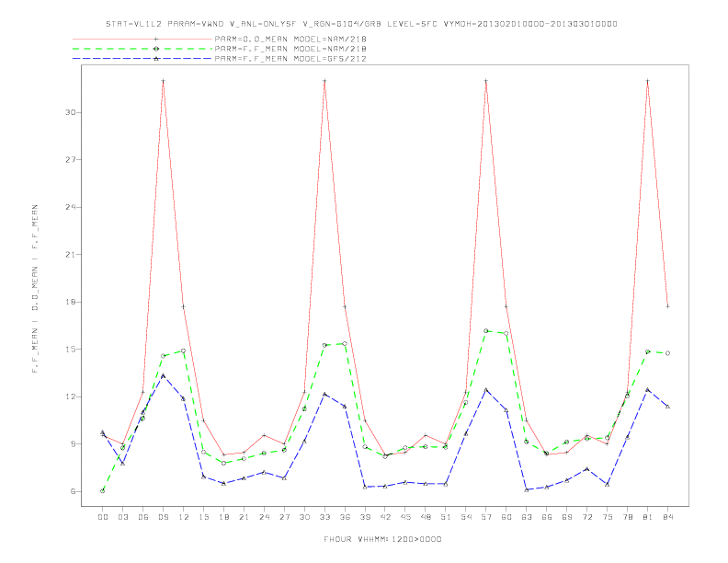Click the blue triangle marker at hour 09
This screenshot has height=563, width=728.
(x=163, y=376)
